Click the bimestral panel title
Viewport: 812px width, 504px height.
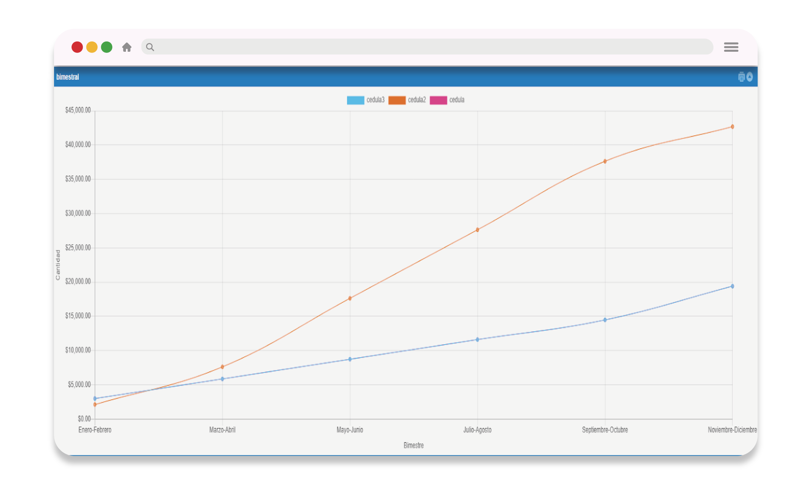pyautogui.click(x=68, y=77)
